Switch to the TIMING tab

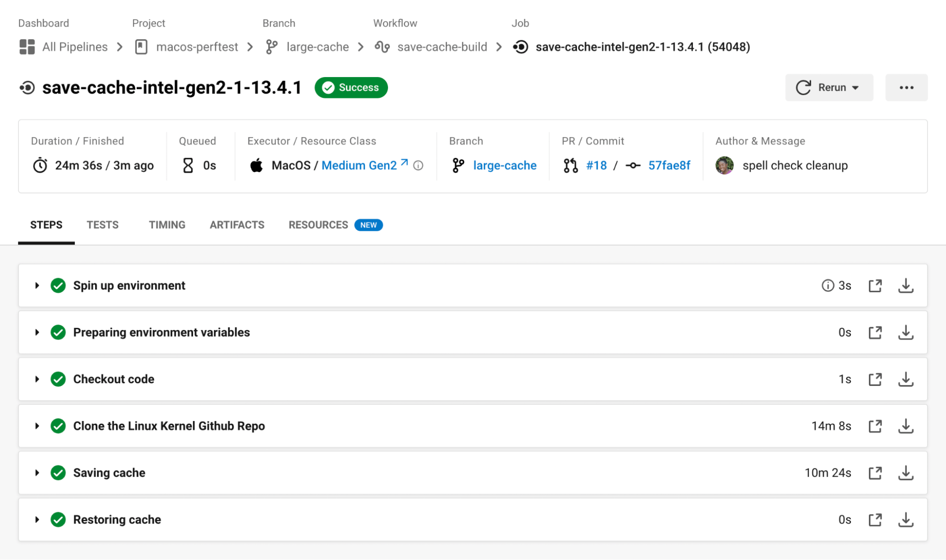167,225
